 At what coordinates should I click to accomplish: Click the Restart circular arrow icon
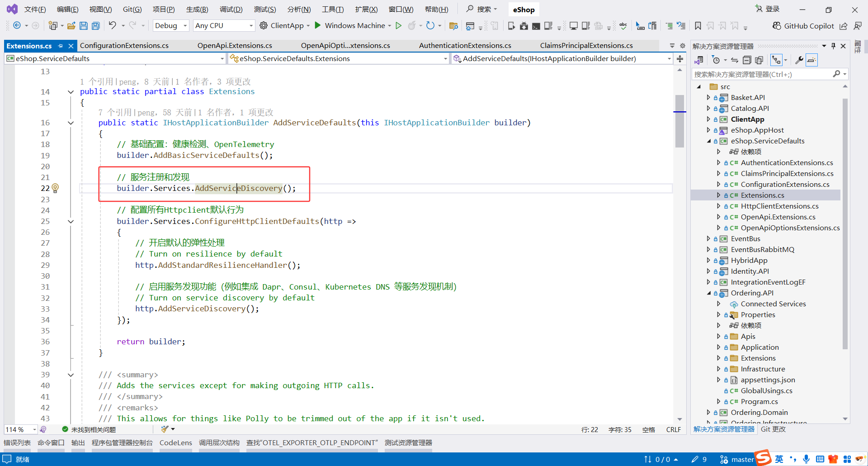(430, 26)
